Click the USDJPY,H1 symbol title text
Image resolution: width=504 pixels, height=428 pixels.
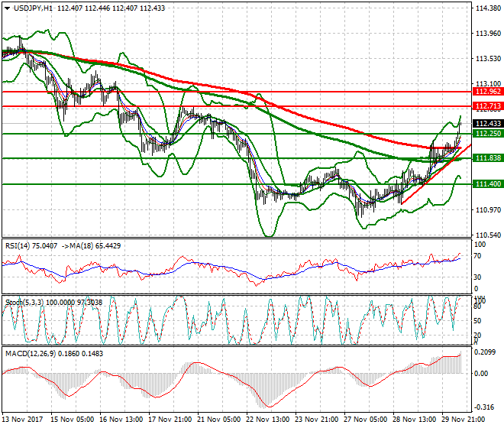(33, 8)
